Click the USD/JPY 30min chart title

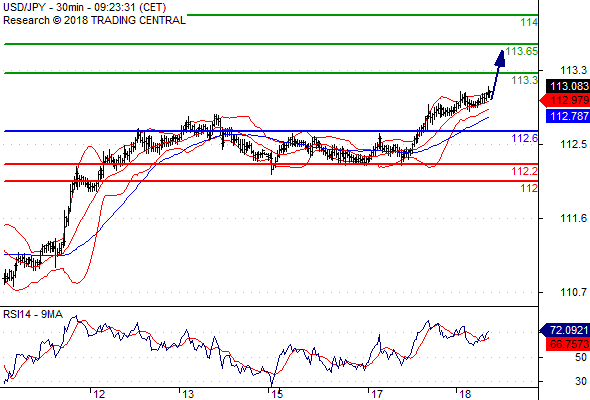(x=85, y=7)
